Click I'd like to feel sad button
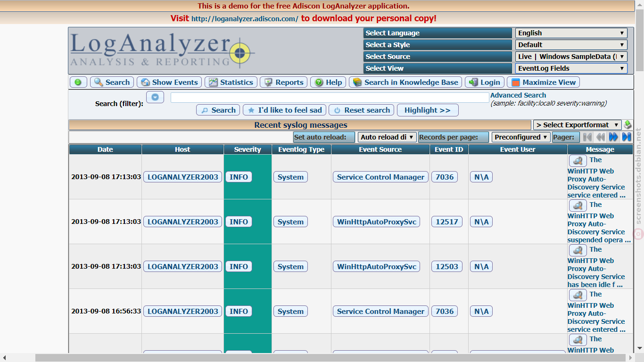The width and height of the screenshot is (644, 362). coord(284,110)
